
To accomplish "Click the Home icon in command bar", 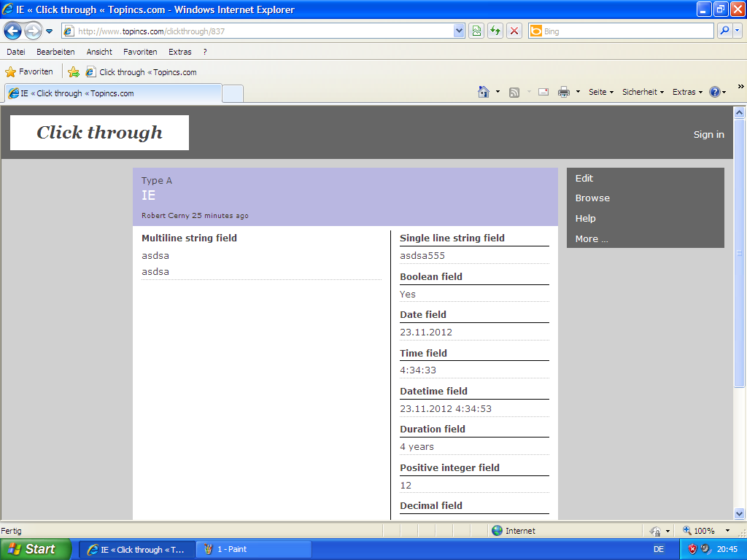I will point(483,92).
